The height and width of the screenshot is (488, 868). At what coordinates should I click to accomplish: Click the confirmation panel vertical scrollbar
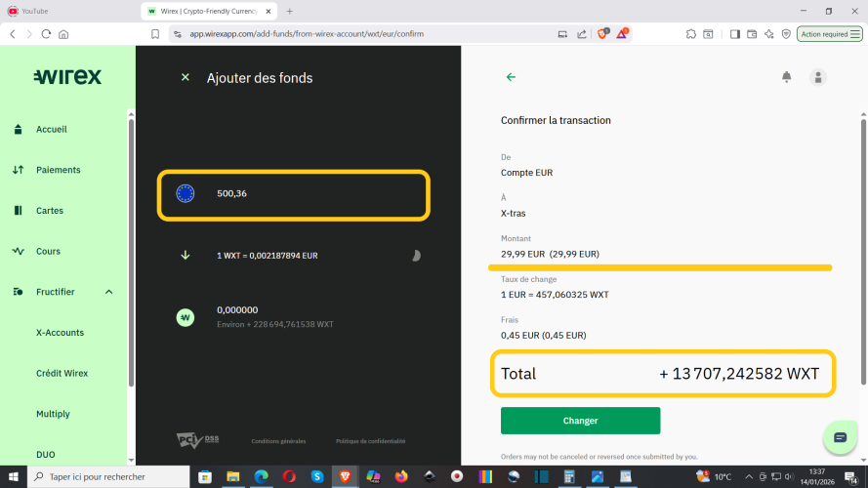click(x=863, y=253)
